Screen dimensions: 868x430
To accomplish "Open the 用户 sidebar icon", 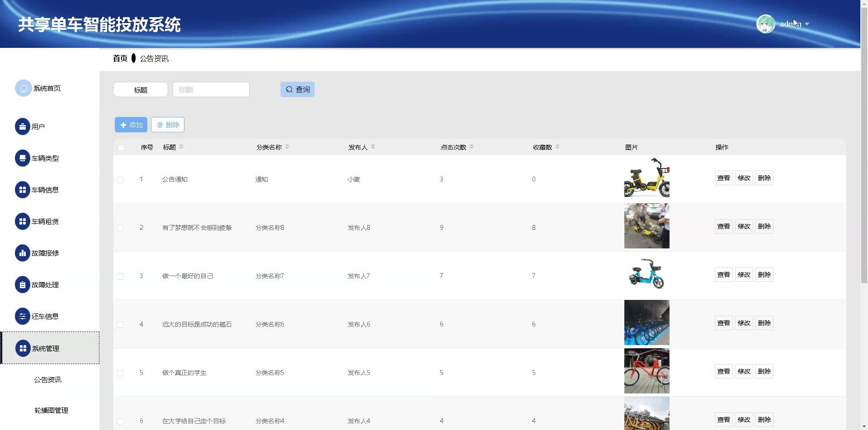I will 22,126.
